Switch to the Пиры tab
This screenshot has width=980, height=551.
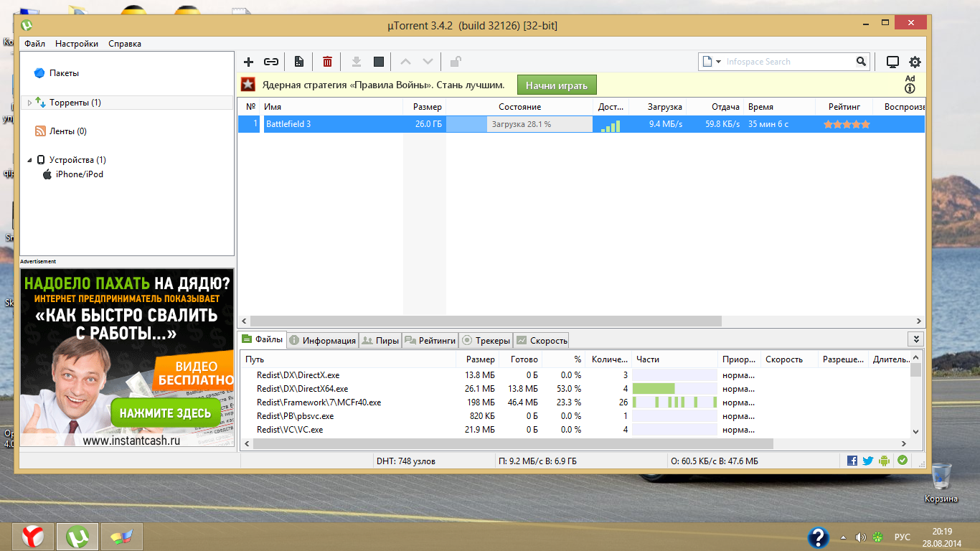coord(380,341)
